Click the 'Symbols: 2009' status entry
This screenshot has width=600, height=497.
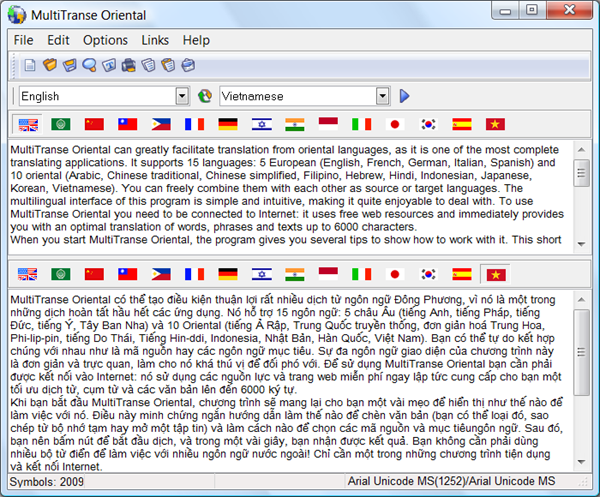pos(46,481)
